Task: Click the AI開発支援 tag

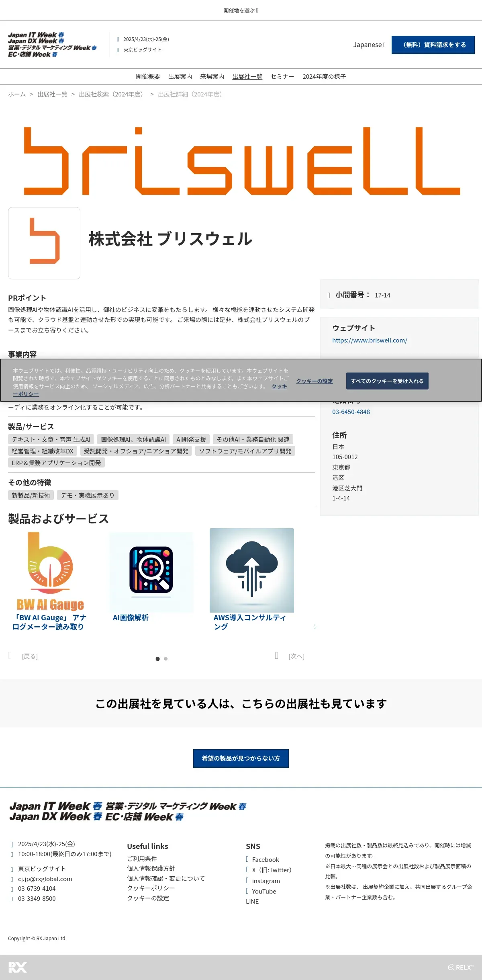Action: pyautogui.click(x=191, y=439)
